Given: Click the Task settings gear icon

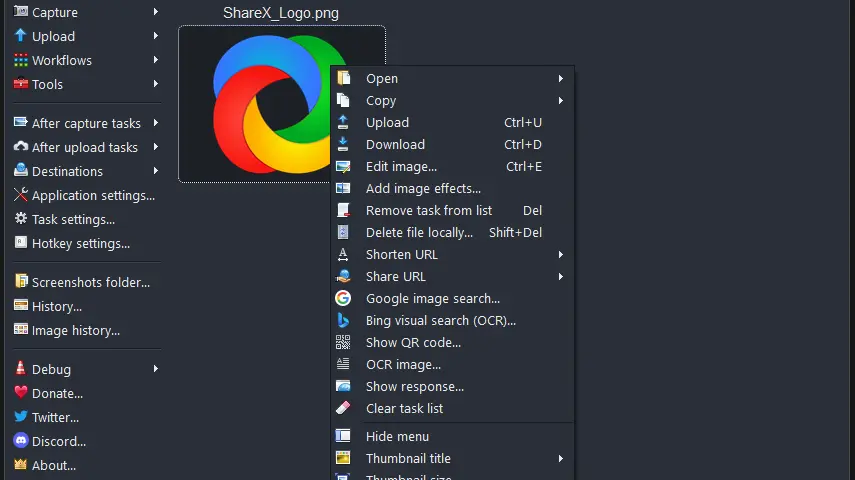Looking at the screenshot, I should pyautogui.click(x=21, y=218).
